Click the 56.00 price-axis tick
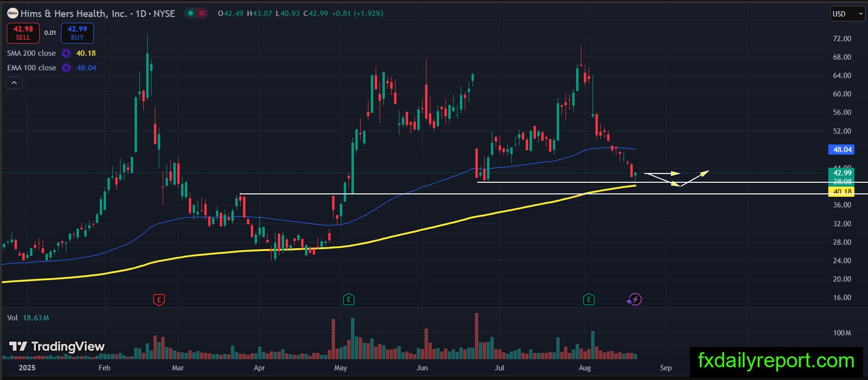Screen dimensions: 868x380 click(x=842, y=112)
